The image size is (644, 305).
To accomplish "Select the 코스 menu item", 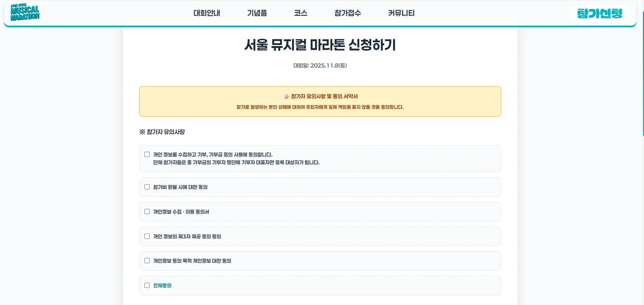I will point(300,13).
